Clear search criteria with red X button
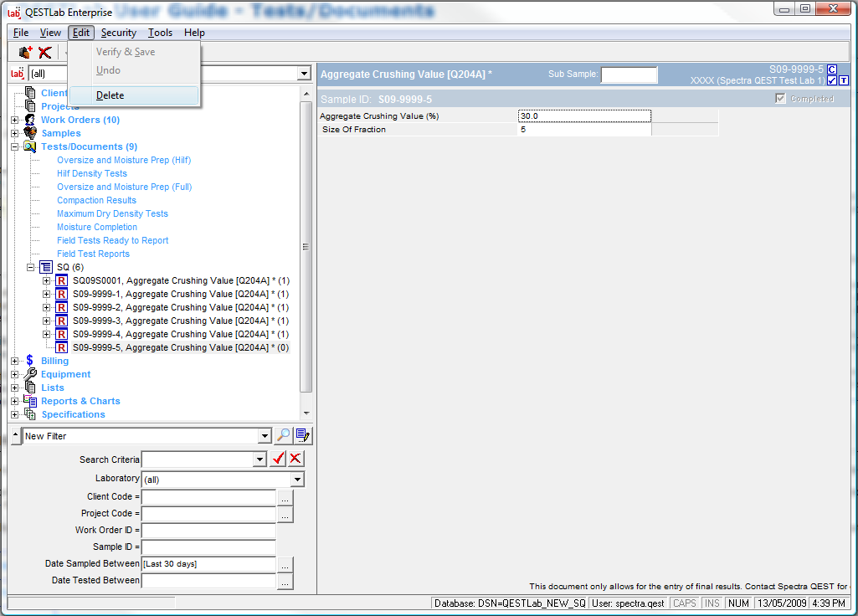The height and width of the screenshot is (616, 858). pos(296,459)
